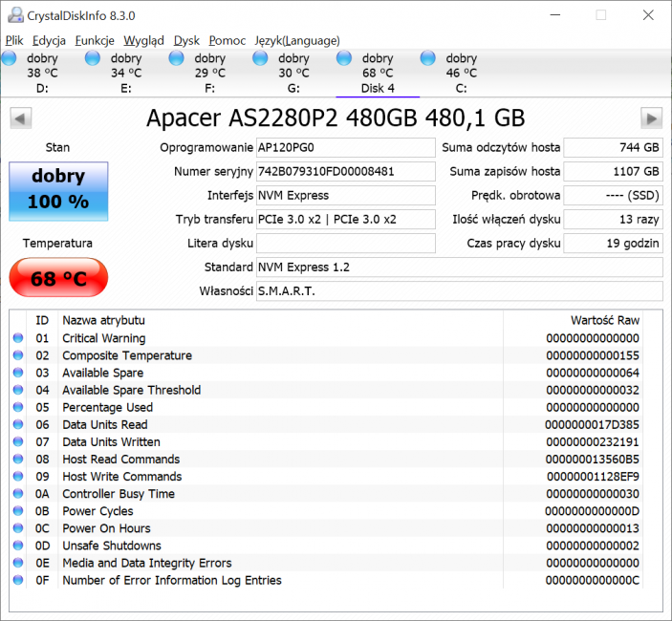Click the Suma zapisów hosta value 1107 GB
Image resolution: width=672 pixels, height=621 pixels.
613,171
